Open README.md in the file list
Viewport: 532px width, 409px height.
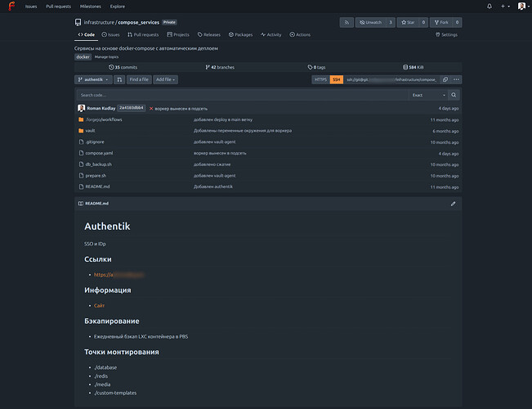click(97, 187)
